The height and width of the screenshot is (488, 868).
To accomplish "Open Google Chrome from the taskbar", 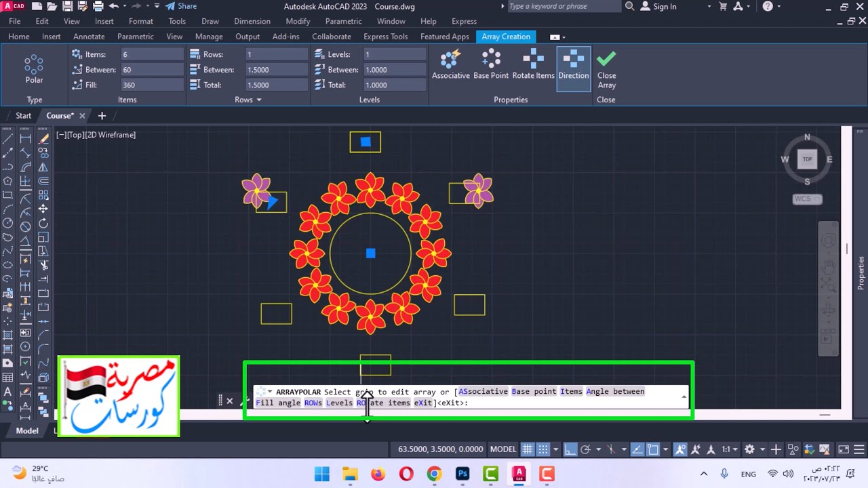I will point(434,474).
